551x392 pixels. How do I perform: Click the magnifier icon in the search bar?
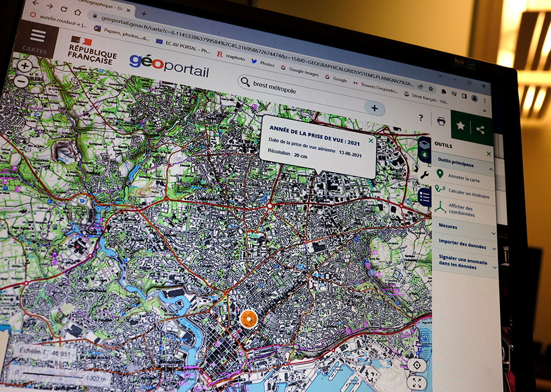click(245, 82)
